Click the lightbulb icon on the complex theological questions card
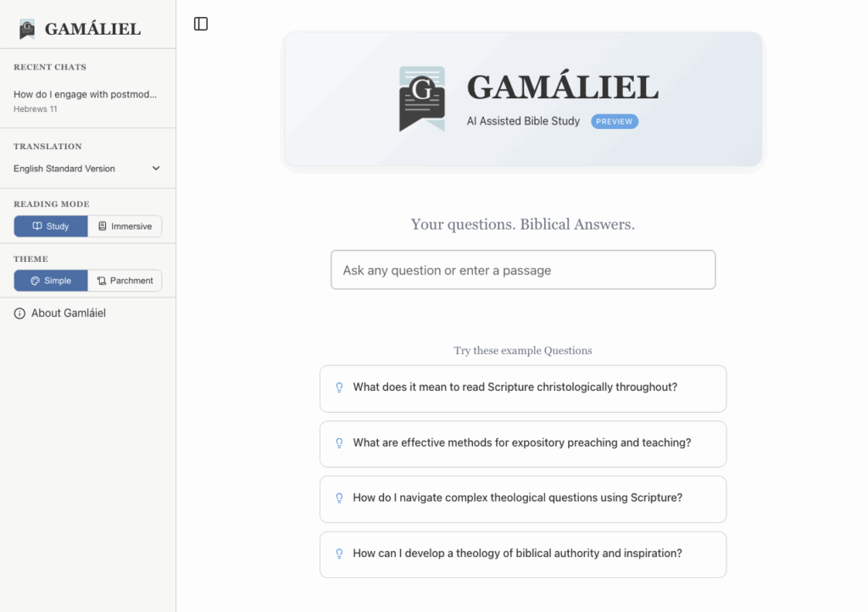868x612 pixels. tap(339, 498)
